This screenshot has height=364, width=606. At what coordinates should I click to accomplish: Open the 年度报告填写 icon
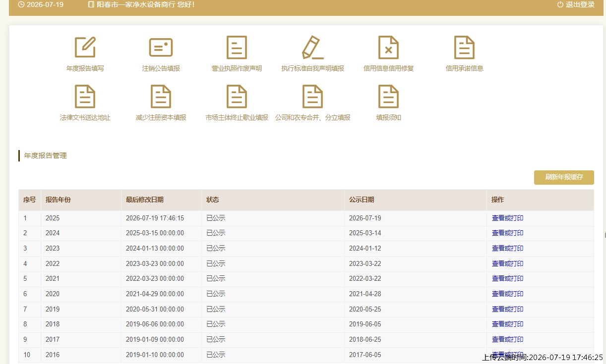point(85,48)
